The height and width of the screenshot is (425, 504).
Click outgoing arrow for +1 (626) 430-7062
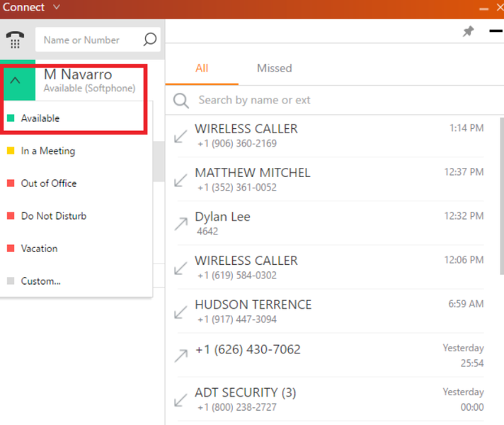(181, 356)
